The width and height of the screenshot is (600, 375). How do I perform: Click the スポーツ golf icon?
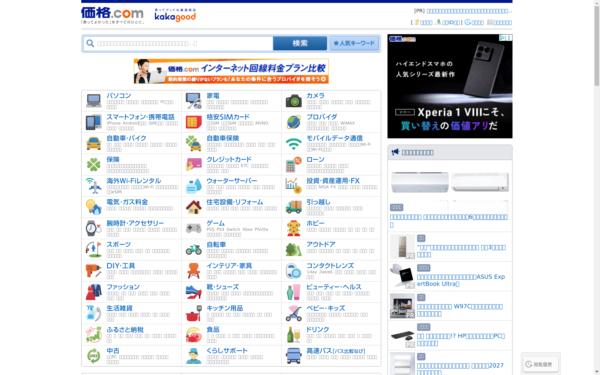[x=94, y=249]
